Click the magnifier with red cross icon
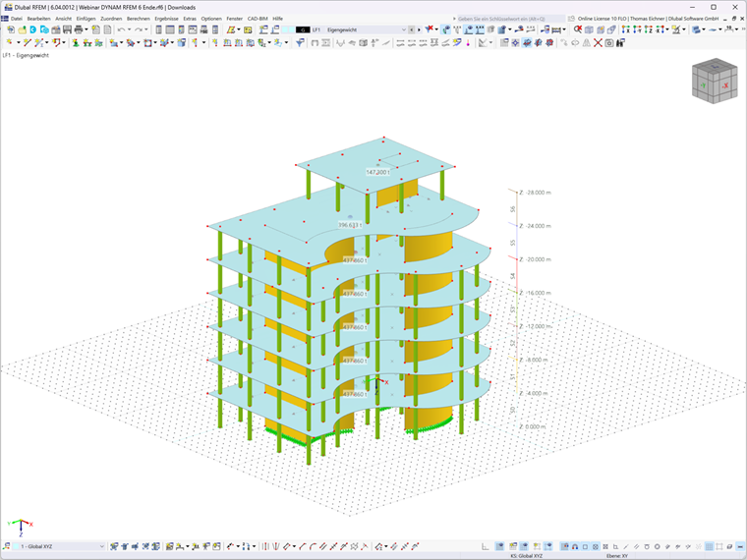 coord(578,29)
